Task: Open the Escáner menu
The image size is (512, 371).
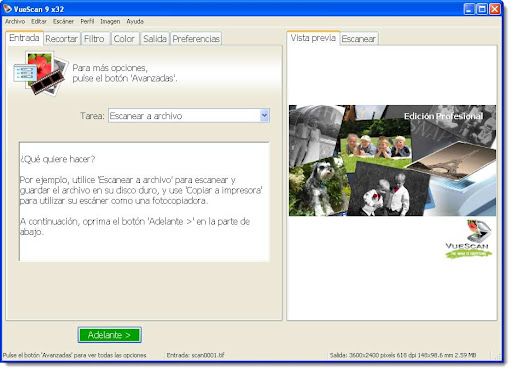Action: click(x=63, y=21)
